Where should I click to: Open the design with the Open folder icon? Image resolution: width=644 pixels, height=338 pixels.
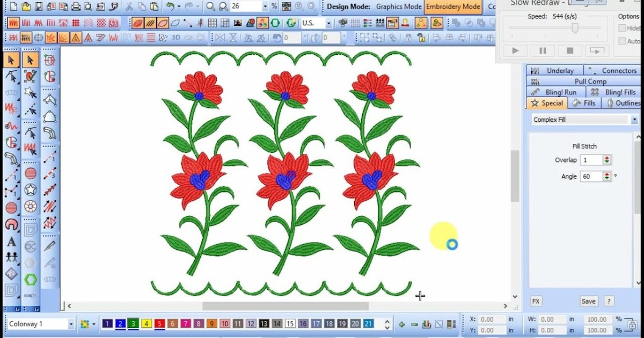pos(25,5)
